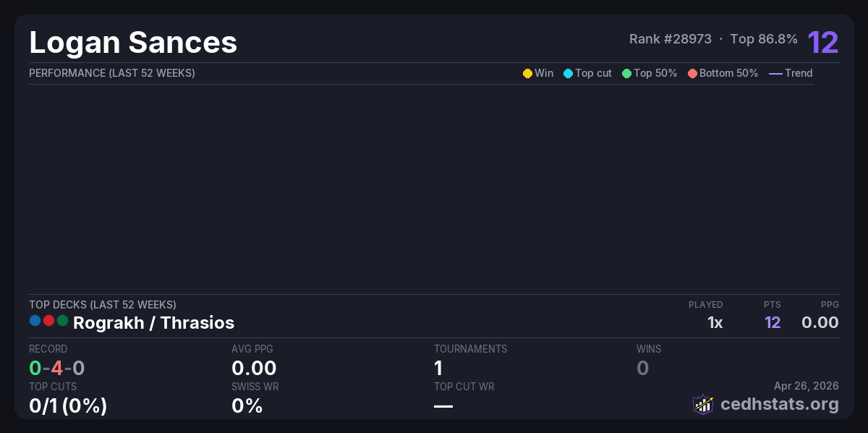Select the Performance (Last 52 Weeks) heading
Screen dimensions: 868x433
(111, 73)
